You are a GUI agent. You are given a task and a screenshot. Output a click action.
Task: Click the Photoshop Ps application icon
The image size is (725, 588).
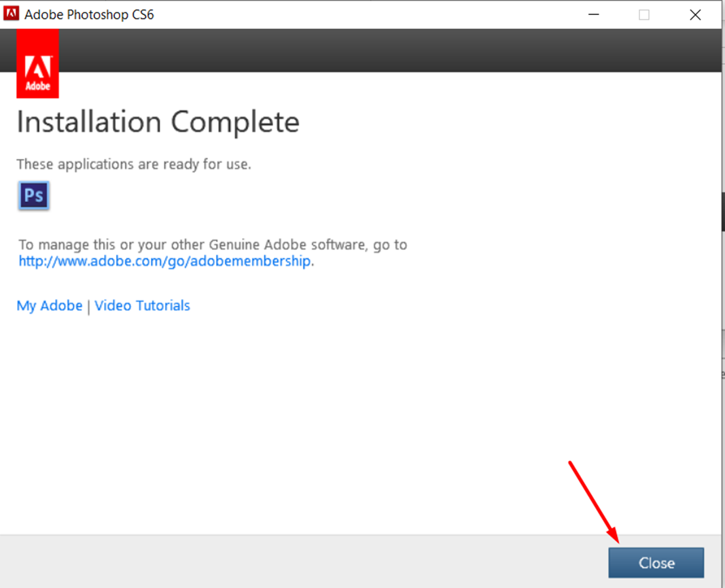(x=34, y=195)
